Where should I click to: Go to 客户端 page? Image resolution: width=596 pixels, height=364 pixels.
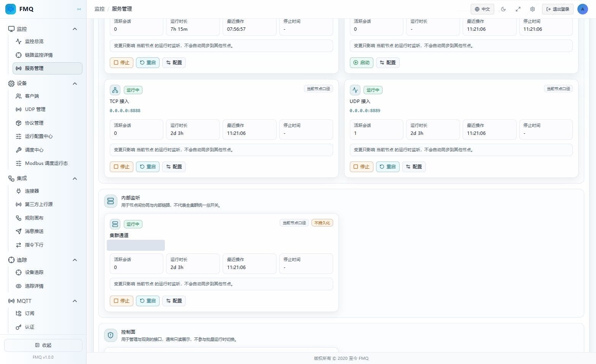point(47,96)
